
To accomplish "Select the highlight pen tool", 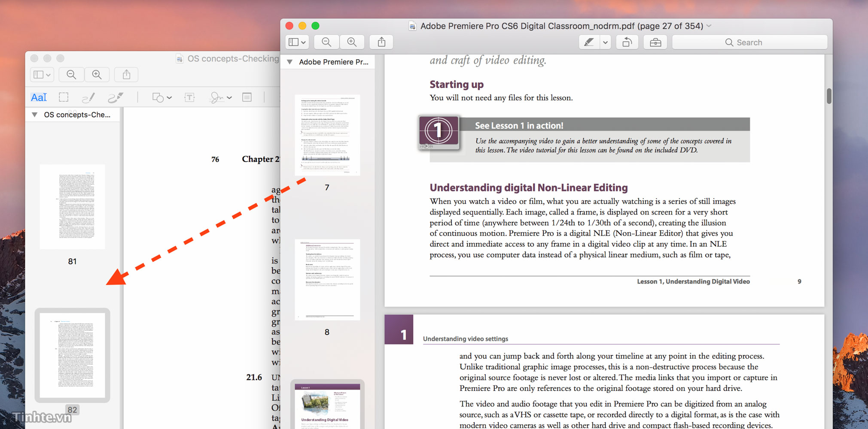I will click(x=589, y=42).
